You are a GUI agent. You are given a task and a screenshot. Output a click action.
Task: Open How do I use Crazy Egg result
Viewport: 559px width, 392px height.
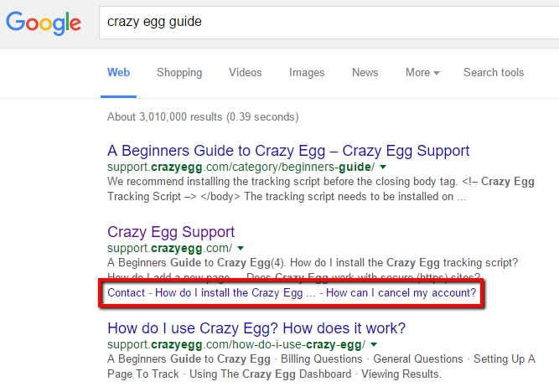tap(256, 328)
